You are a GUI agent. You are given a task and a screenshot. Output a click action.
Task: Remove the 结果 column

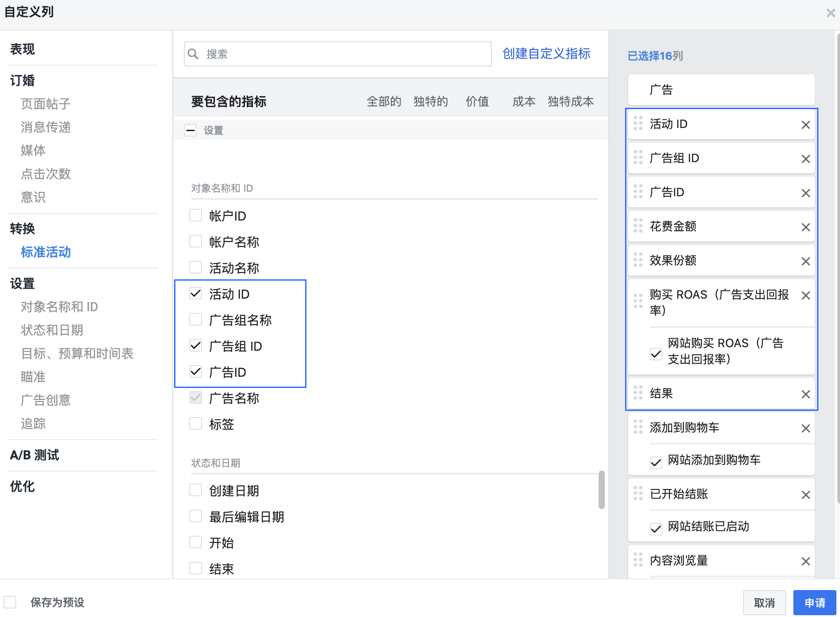click(805, 394)
